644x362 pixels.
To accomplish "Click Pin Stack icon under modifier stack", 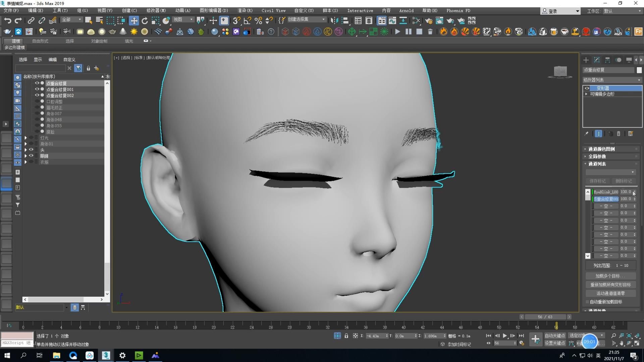I will (586, 134).
